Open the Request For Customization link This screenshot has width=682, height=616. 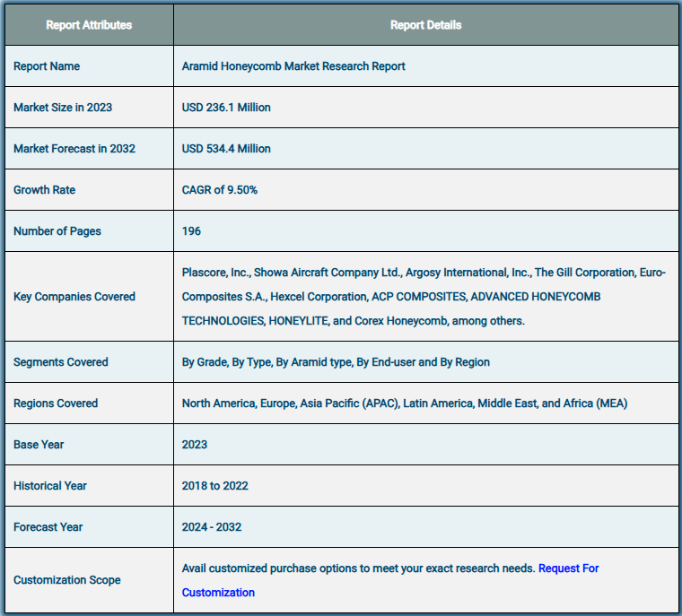[568, 568]
